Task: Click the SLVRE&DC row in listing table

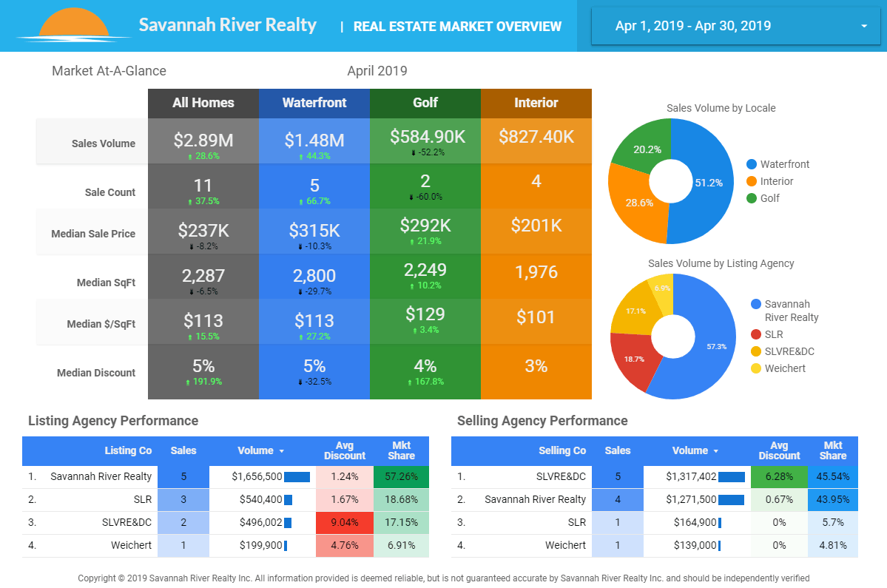Action: (127, 522)
